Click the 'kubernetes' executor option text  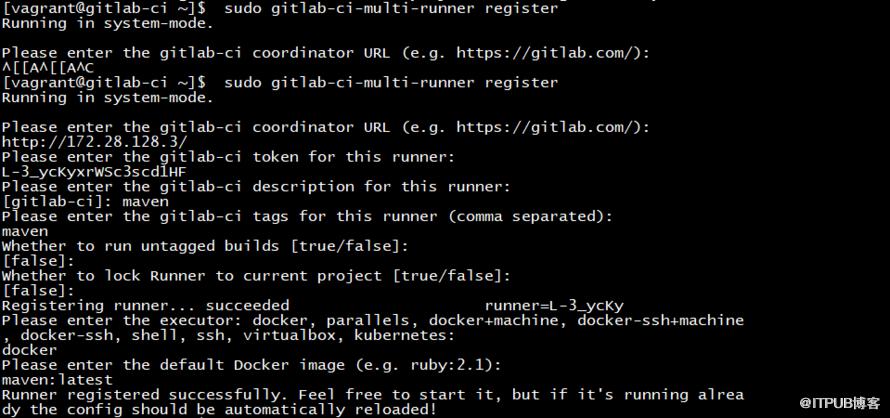(401, 335)
